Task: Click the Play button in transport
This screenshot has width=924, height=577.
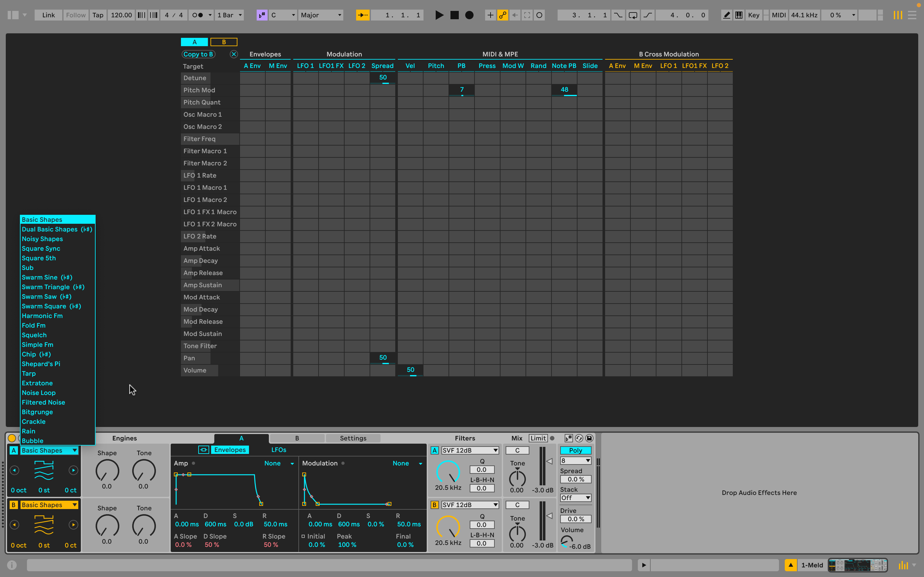Action: (x=439, y=15)
